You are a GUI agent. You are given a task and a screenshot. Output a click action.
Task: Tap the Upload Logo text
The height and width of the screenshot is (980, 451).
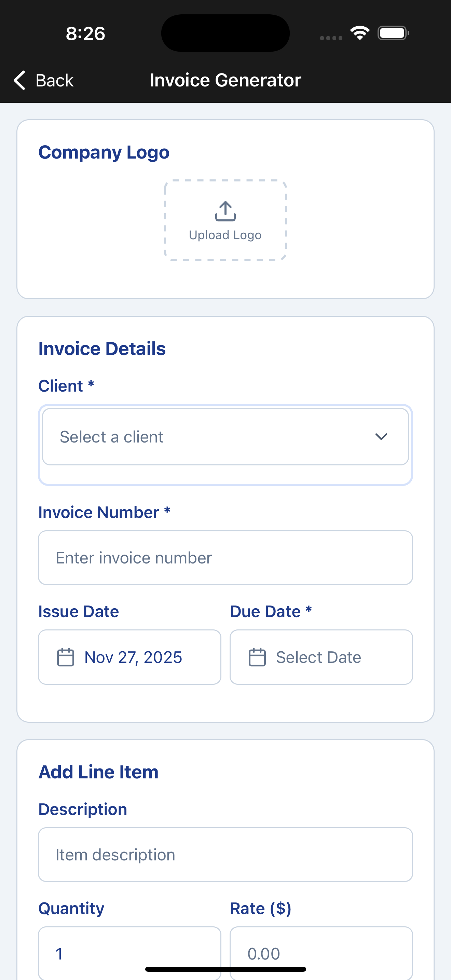[225, 235]
